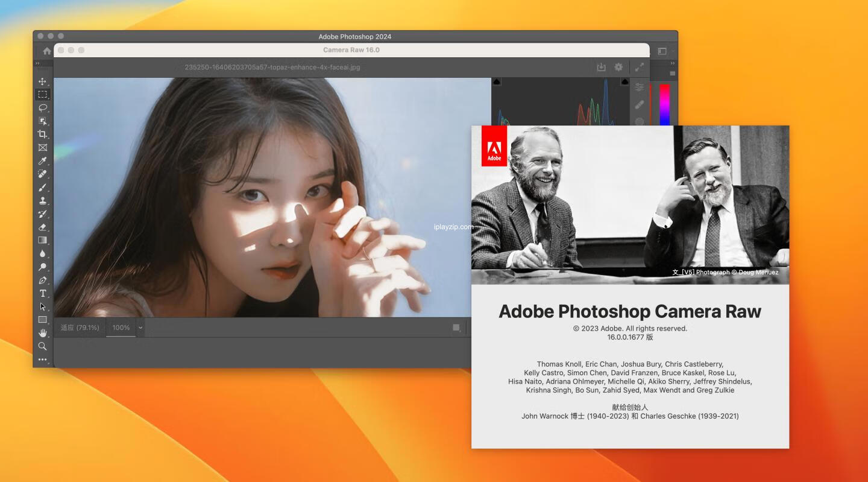Click the Camera Raw histogram graph
Image resolution: width=868 pixels, height=482 pixels.
(x=561, y=103)
